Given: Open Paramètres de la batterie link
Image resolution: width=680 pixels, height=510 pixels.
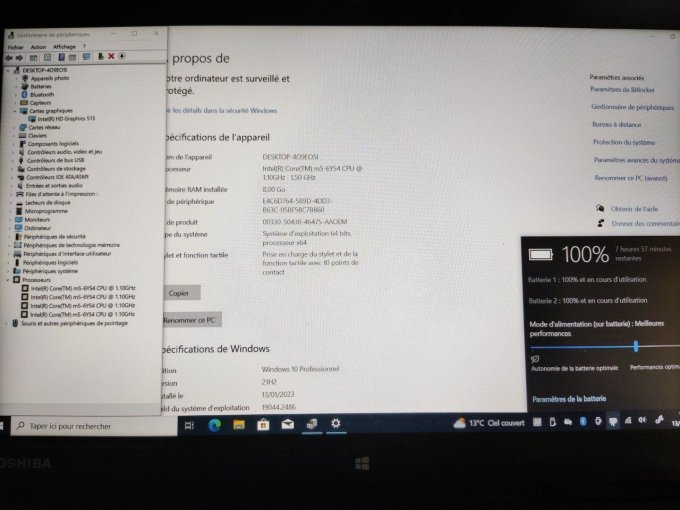Looking at the screenshot, I should (569, 399).
